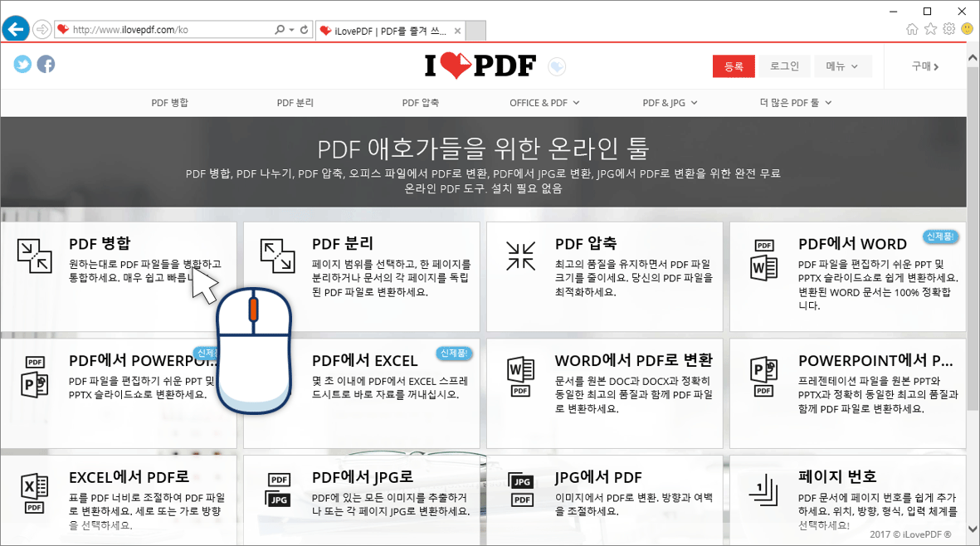The height and width of the screenshot is (546, 980).
Task: Click the 2017 © iLovePDF footer text
Action: [x=910, y=534]
